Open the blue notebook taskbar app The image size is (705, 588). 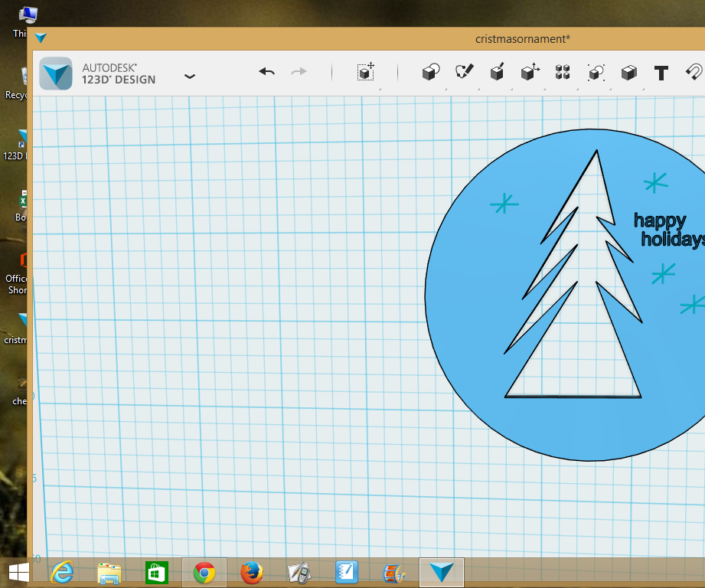click(347, 572)
